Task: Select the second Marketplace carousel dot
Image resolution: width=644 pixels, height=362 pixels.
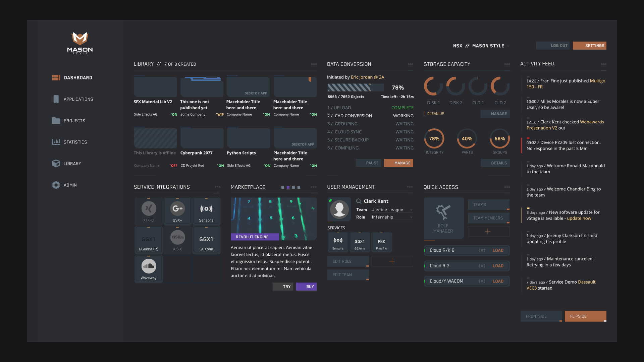Action: [287, 187]
